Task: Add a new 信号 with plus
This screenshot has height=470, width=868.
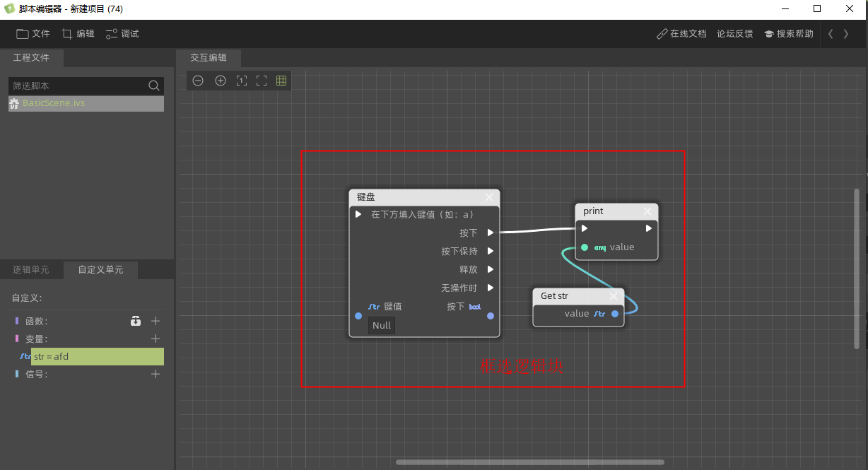Action: (x=156, y=374)
